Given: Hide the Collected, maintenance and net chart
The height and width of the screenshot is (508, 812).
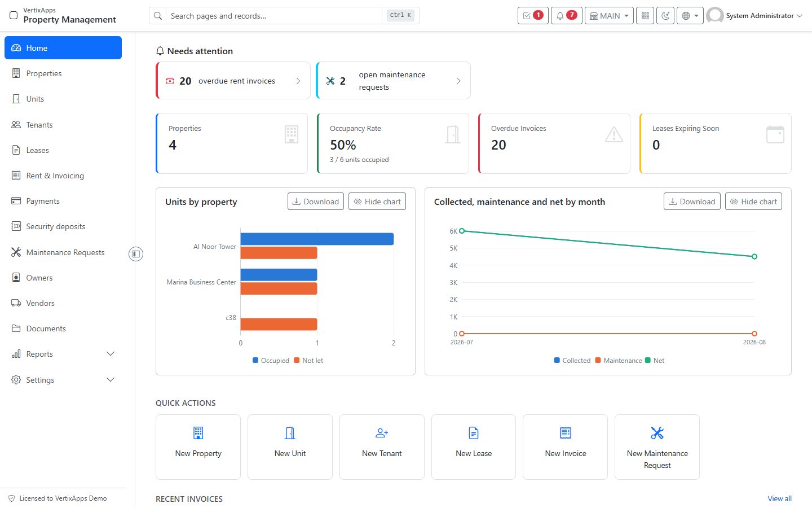Looking at the screenshot, I should pos(753,202).
